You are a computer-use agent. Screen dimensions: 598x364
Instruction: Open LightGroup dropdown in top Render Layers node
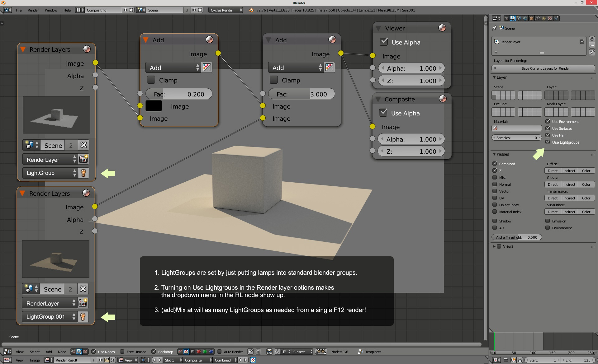(x=50, y=173)
